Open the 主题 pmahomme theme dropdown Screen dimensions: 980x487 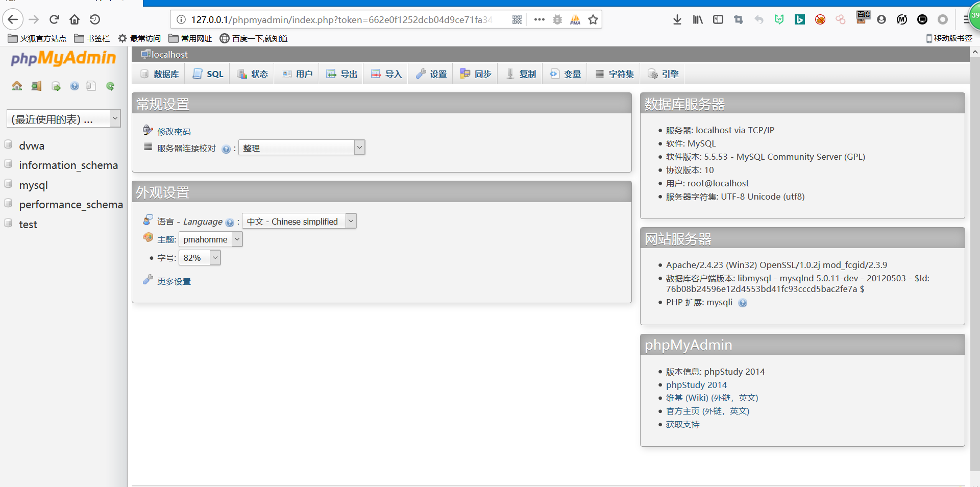tap(211, 239)
